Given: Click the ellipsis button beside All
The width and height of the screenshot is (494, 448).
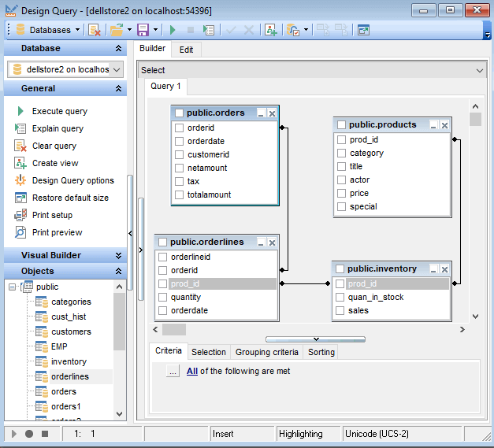Looking at the screenshot, I should (173, 372).
